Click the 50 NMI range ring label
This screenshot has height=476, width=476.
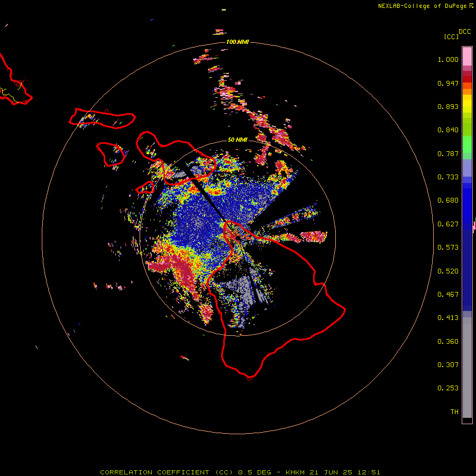[237, 140]
